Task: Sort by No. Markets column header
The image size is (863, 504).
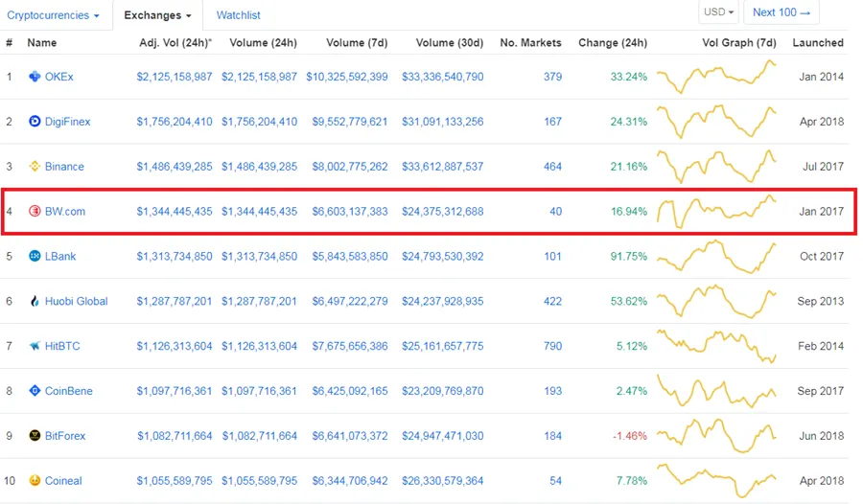Action: tap(530, 42)
